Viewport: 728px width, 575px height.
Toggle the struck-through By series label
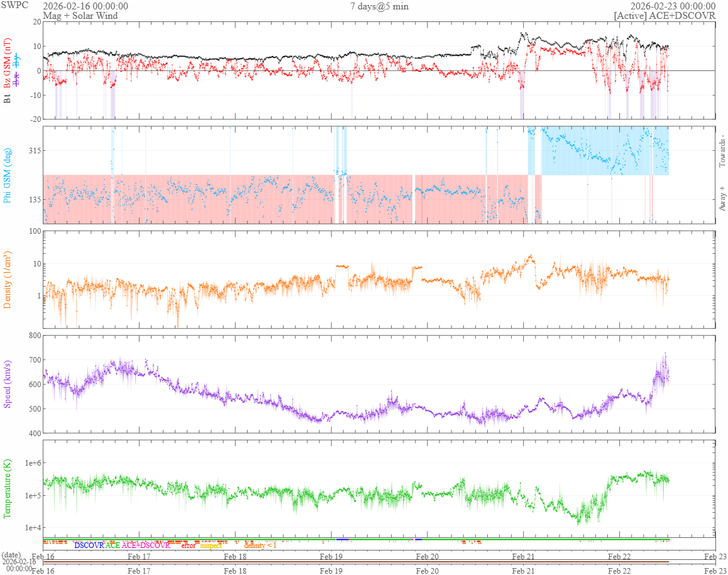pos(17,60)
